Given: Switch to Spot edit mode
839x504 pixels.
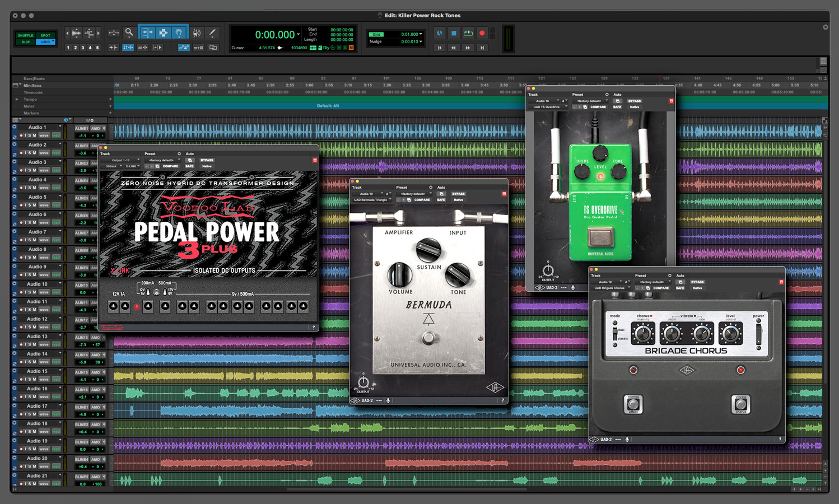Looking at the screenshot, I should tap(45, 35).
